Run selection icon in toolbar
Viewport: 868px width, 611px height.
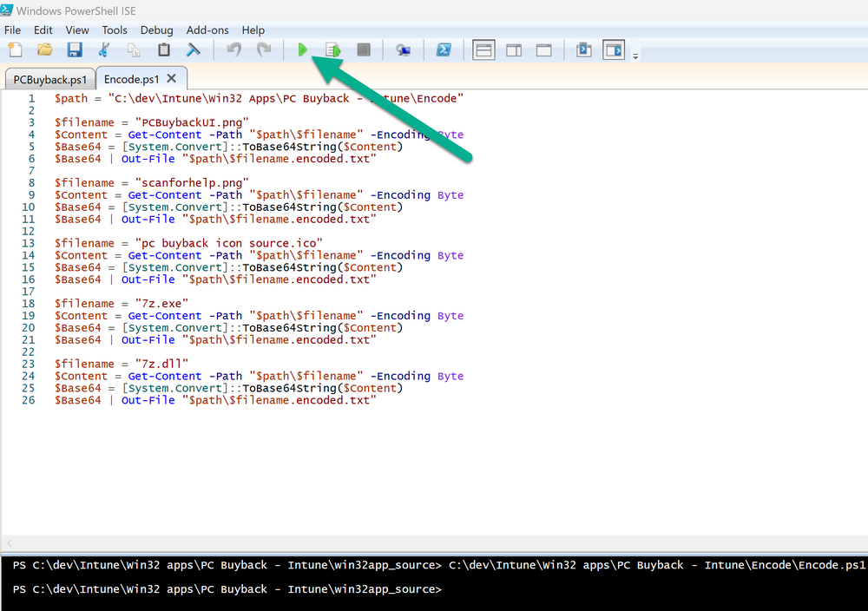coord(333,49)
